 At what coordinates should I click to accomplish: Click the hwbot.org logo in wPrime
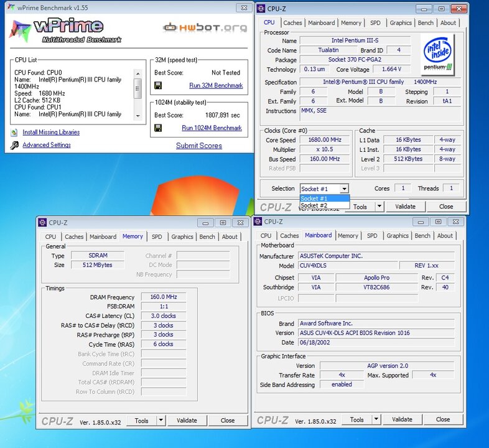[x=205, y=27]
